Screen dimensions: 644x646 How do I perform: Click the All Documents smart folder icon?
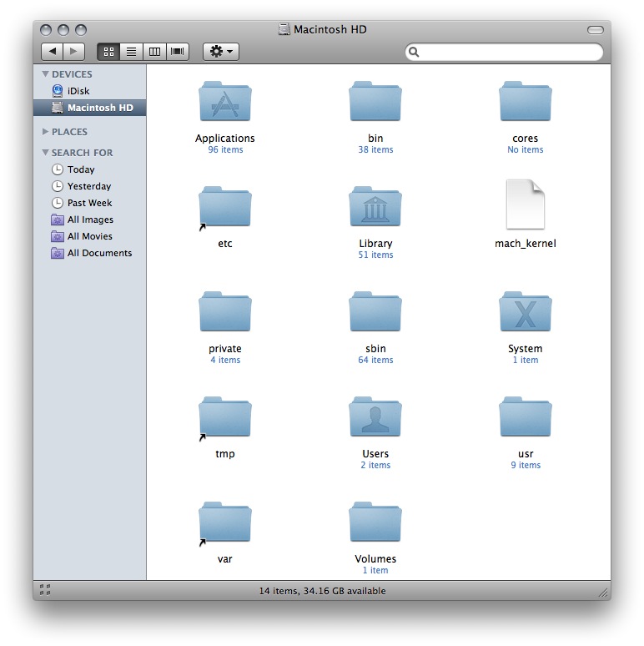point(58,253)
